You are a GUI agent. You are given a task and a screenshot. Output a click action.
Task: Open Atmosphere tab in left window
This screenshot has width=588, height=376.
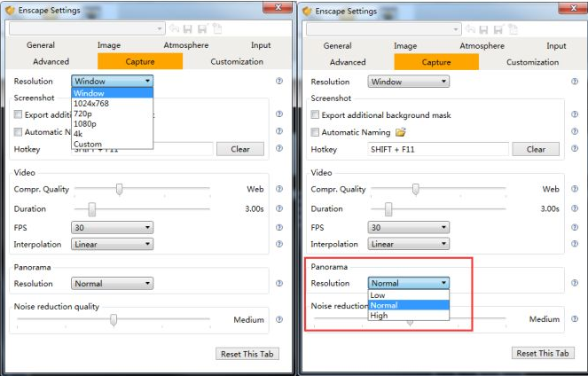click(x=186, y=45)
